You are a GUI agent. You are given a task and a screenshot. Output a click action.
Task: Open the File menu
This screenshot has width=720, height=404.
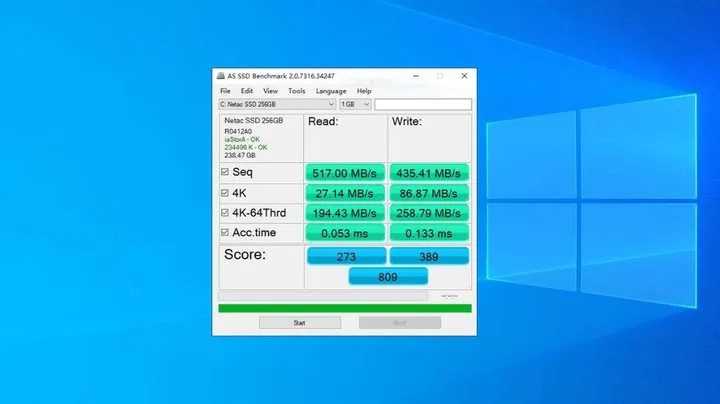225,91
